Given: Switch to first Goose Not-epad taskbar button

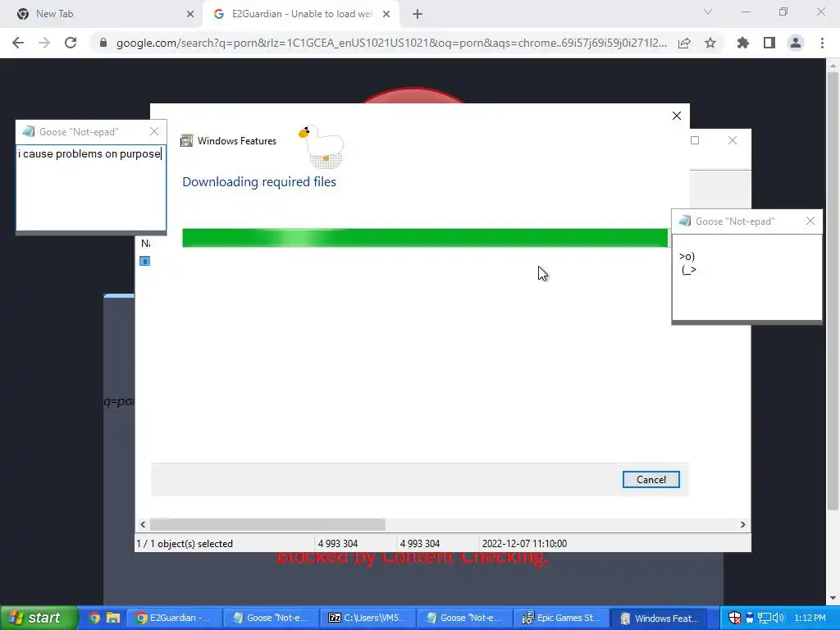Looking at the screenshot, I should coord(271,618).
